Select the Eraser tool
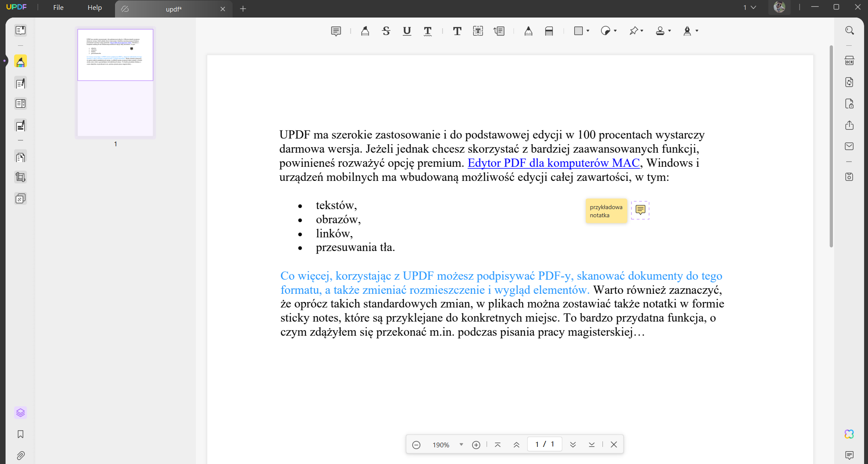The width and height of the screenshot is (868, 464). [549, 31]
